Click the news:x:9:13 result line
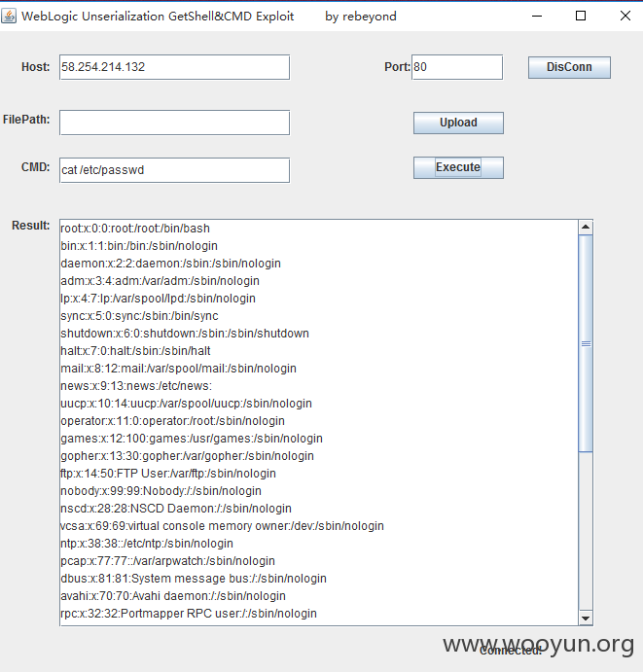This screenshot has height=672, width=643. coord(136,386)
